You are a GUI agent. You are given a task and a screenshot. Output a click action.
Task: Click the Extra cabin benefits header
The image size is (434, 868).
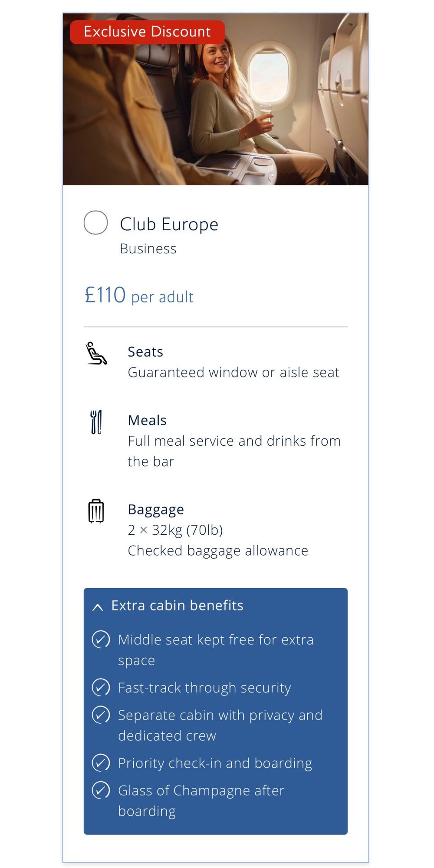[x=177, y=606]
